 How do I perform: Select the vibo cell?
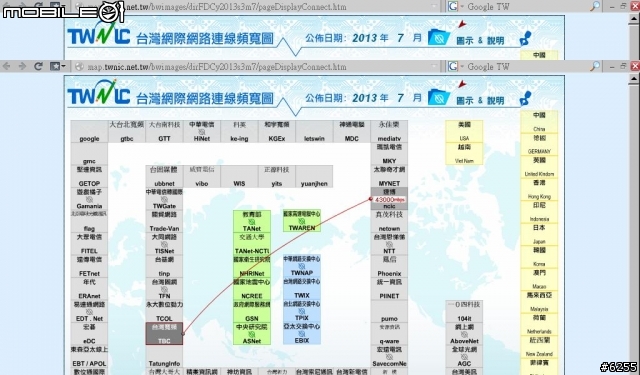pos(202,176)
